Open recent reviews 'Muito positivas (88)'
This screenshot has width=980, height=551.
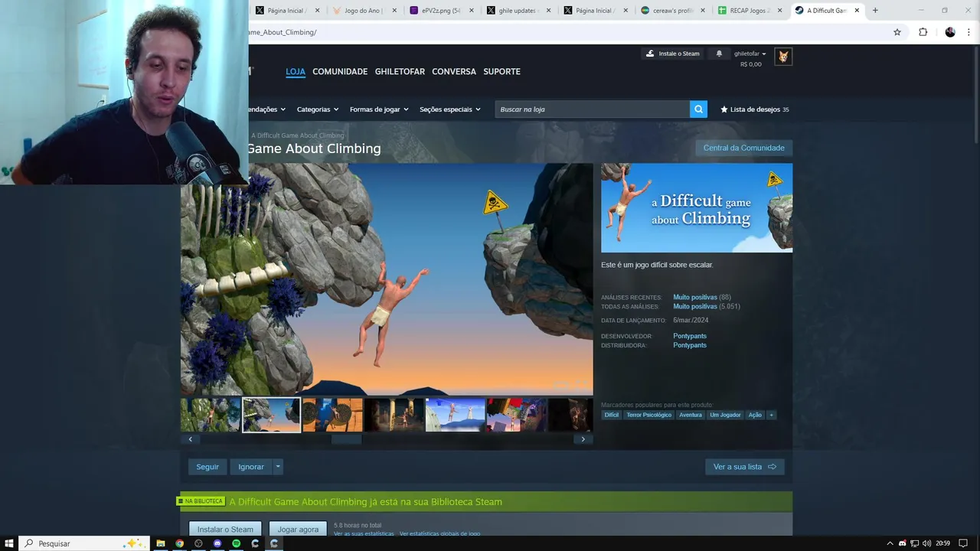click(x=702, y=297)
